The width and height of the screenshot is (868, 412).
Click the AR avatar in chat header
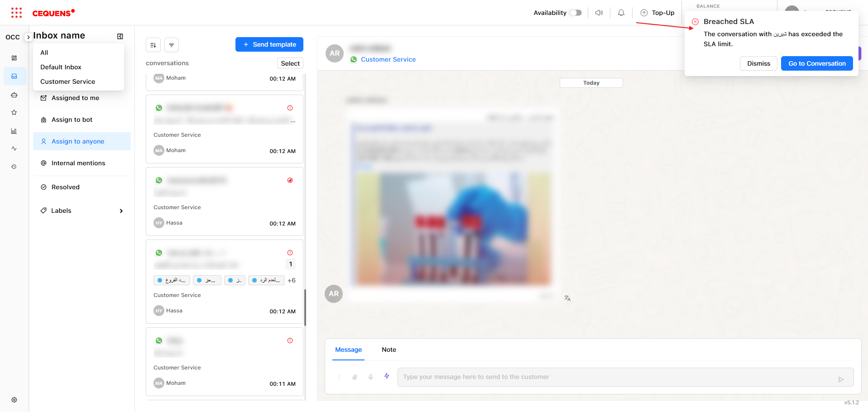click(x=335, y=53)
